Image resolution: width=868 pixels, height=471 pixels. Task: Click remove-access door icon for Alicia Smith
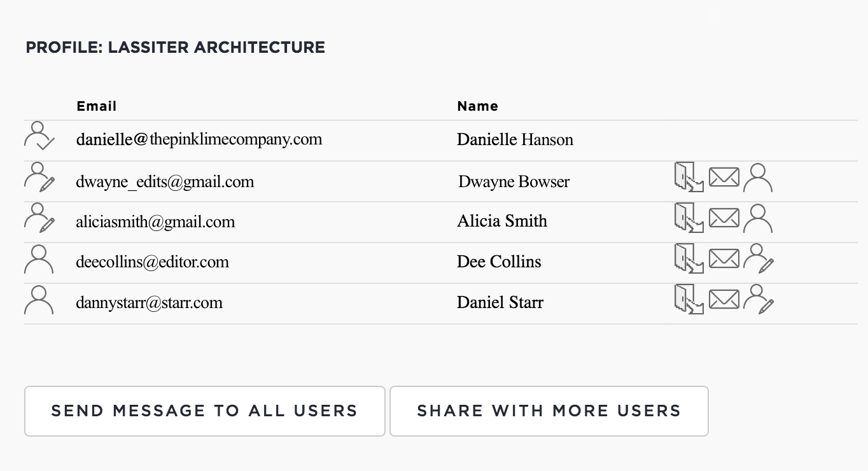tap(689, 218)
